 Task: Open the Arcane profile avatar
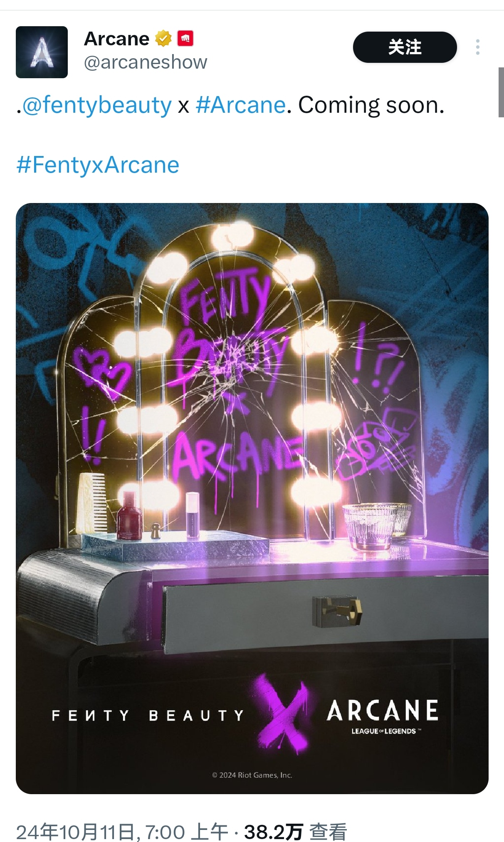click(x=42, y=52)
